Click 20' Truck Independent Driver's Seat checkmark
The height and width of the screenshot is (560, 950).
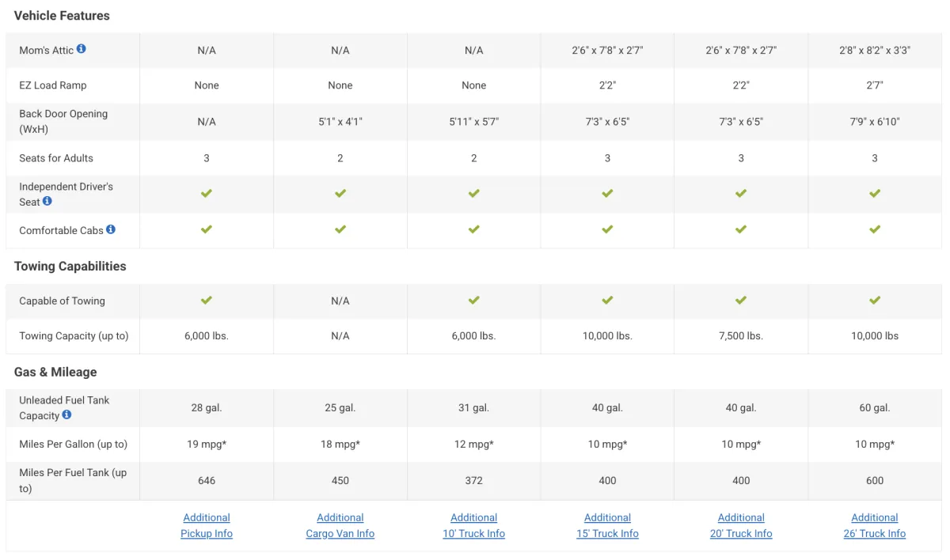click(741, 193)
